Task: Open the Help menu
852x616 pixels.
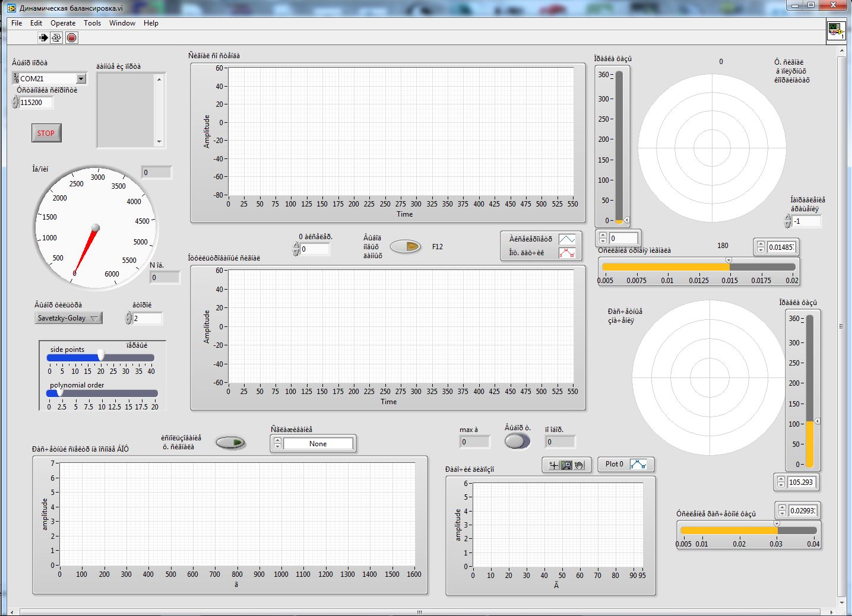Action: [x=151, y=23]
